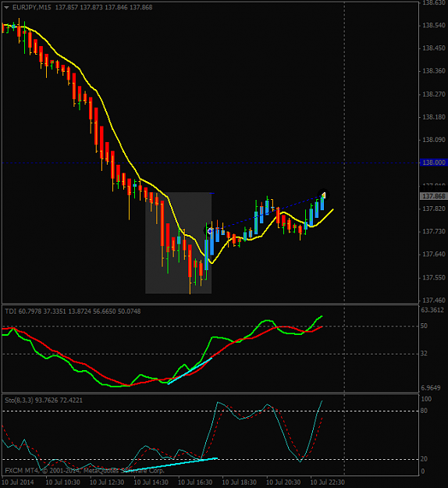Click the 138.360 price axis label
Image resolution: width=448 pixels, height=488 pixels.
(x=434, y=71)
